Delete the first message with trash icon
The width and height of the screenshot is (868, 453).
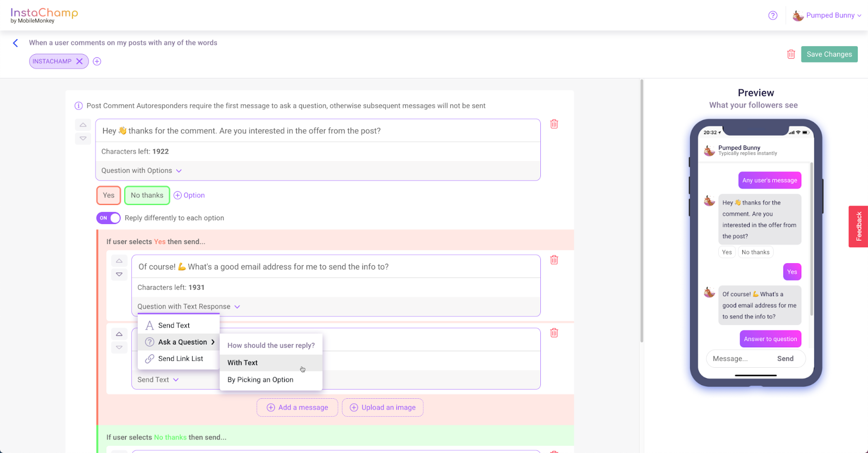tap(554, 124)
